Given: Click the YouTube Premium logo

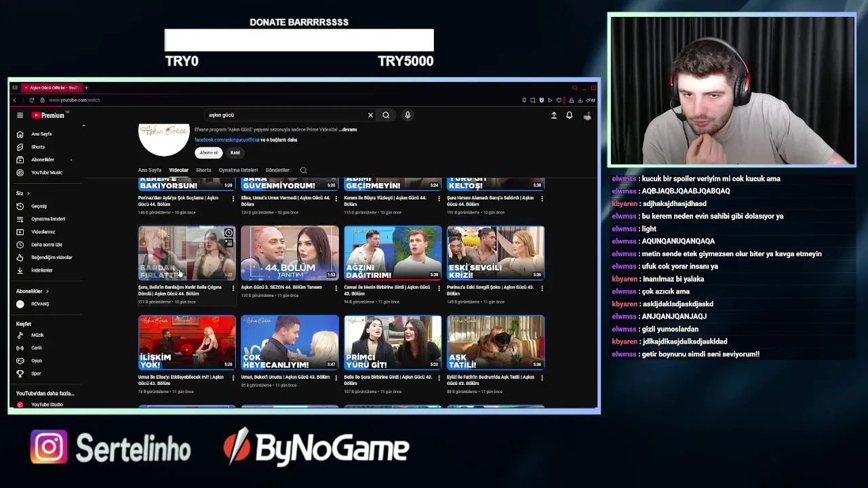Looking at the screenshot, I should pyautogui.click(x=50, y=115).
